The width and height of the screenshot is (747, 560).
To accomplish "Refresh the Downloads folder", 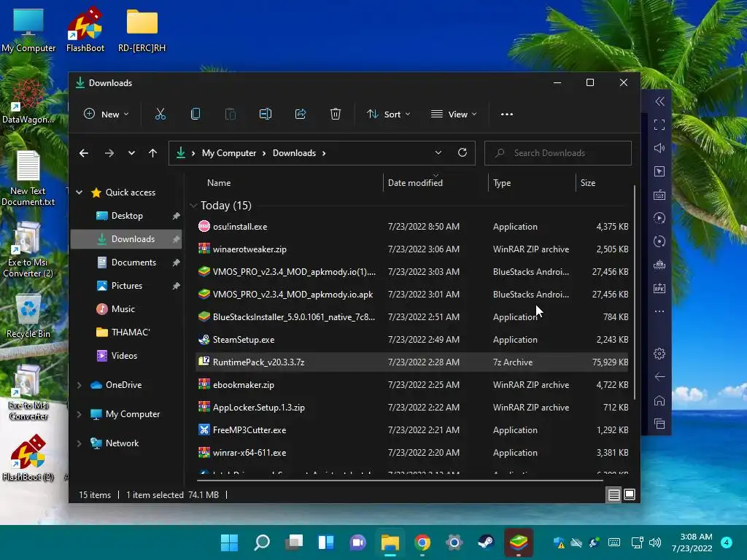I will point(462,153).
